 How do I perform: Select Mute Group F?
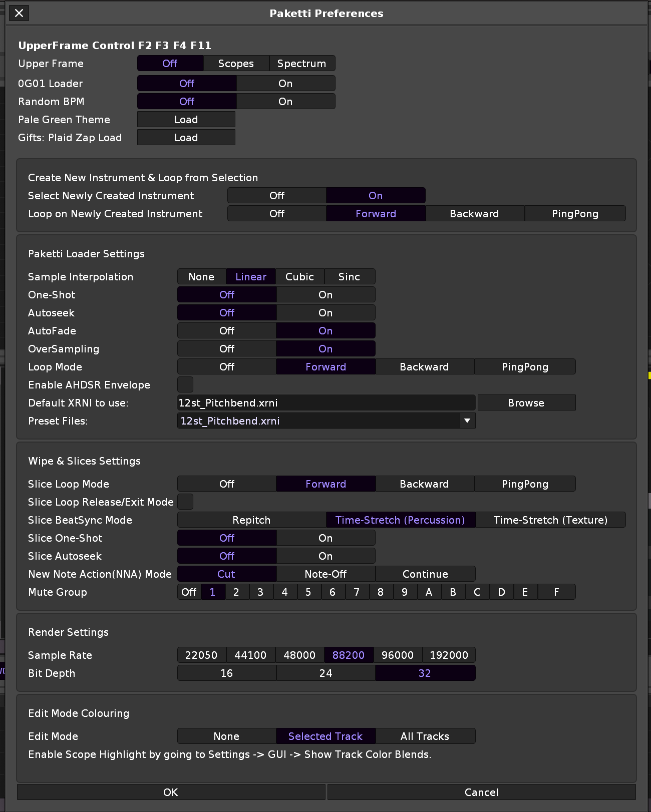click(556, 592)
